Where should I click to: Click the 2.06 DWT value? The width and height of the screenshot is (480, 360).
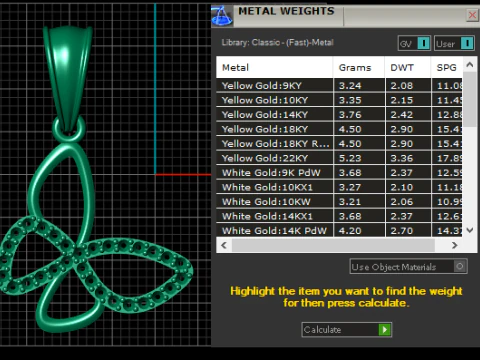(402, 202)
